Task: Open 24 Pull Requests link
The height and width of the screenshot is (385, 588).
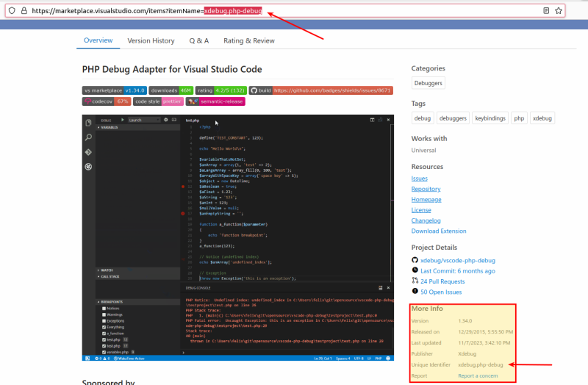Action: (x=442, y=281)
